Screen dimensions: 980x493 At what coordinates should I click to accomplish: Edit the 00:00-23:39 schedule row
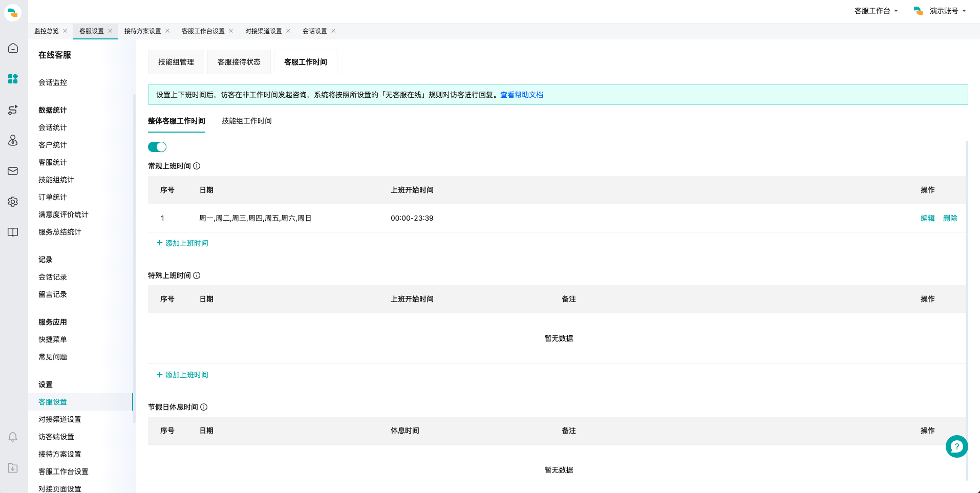(x=928, y=218)
